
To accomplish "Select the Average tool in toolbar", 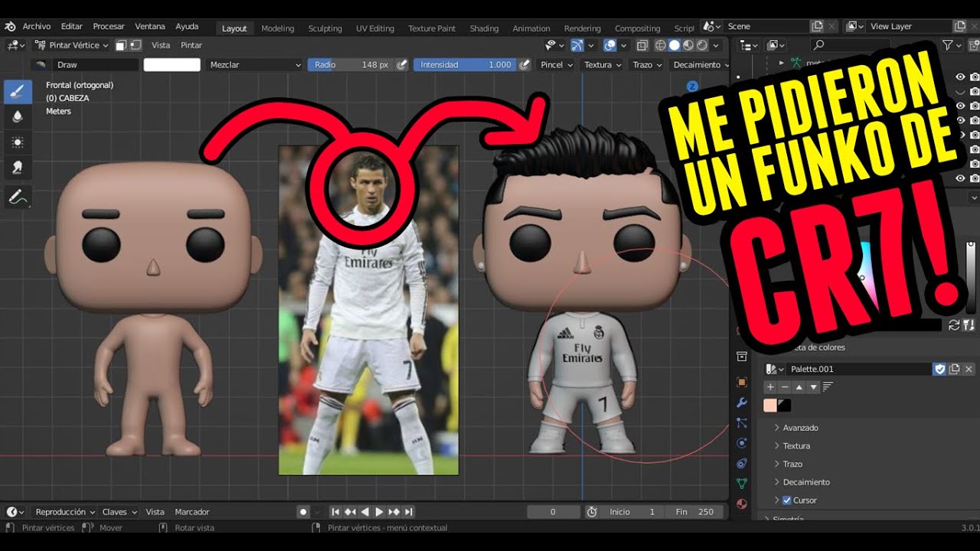I will pyautogui.click(x=18, y=142).
